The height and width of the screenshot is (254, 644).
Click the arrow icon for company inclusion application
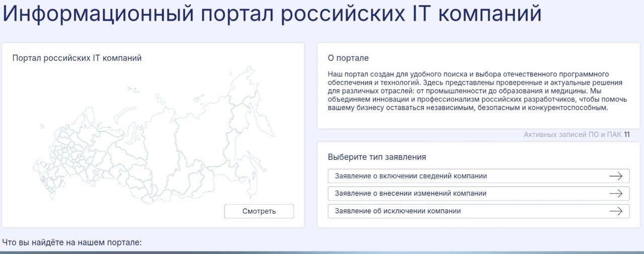tap(616, 176)
